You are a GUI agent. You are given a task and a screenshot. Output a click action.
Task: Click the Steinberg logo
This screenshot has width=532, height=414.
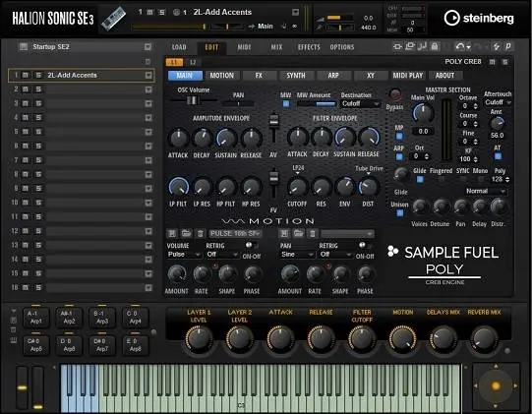478,18
